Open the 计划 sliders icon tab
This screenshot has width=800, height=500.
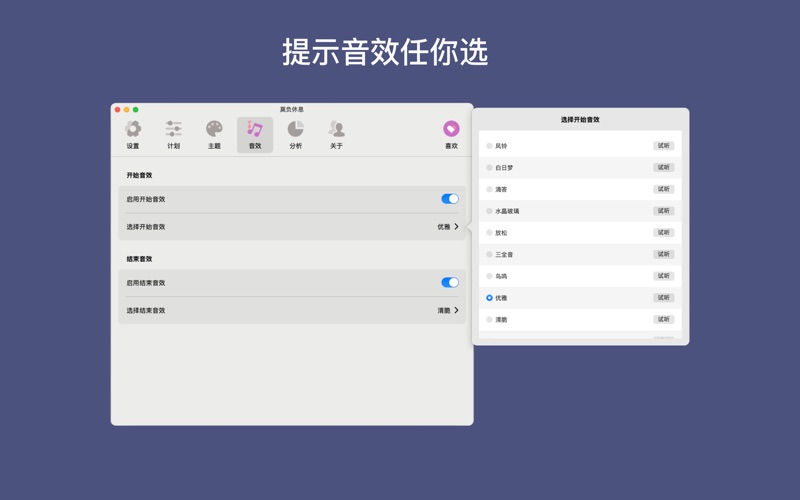(173, 134)
